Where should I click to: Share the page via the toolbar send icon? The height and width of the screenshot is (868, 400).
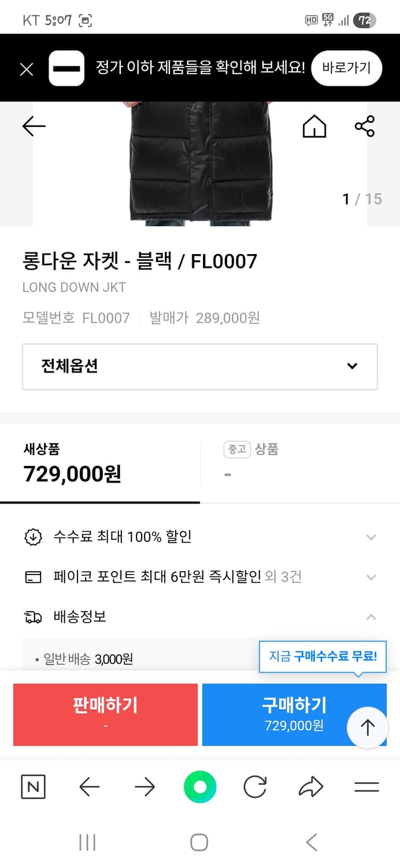point(310,786)
